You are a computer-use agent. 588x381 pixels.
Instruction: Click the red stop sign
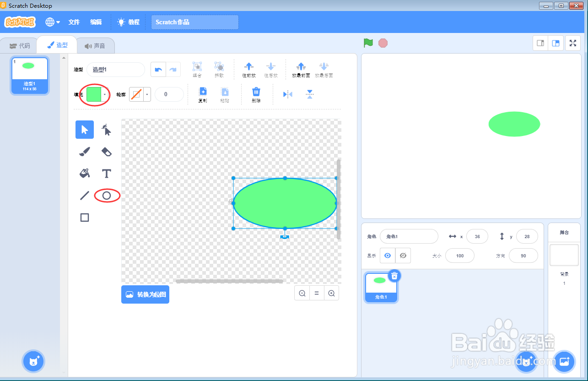pos(383,43)
